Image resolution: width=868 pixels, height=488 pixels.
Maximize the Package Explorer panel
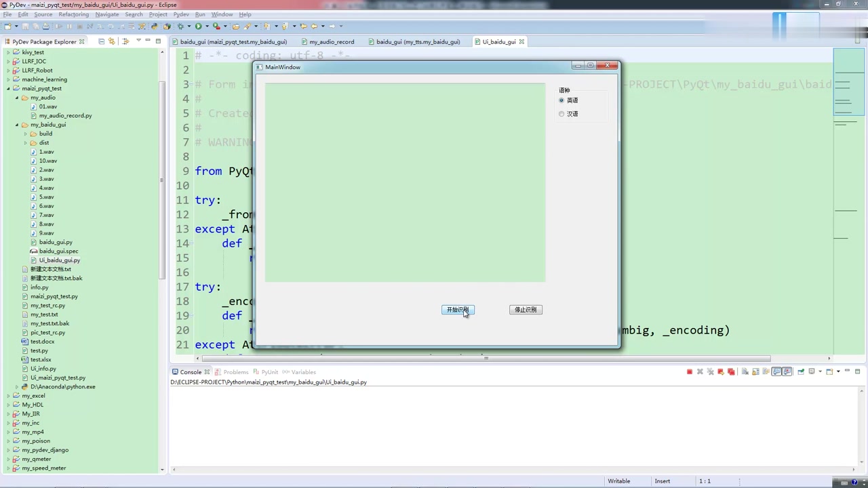(x=158, y=41)
